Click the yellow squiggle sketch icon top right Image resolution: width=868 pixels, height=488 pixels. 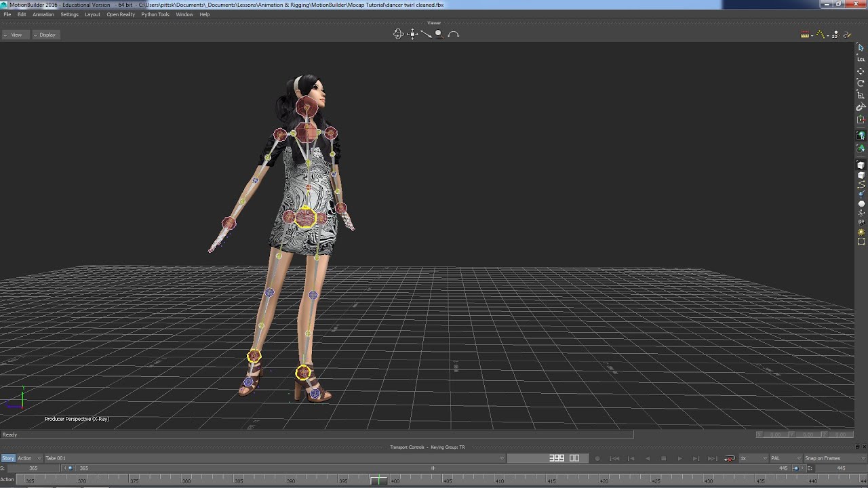coord(847,35)
